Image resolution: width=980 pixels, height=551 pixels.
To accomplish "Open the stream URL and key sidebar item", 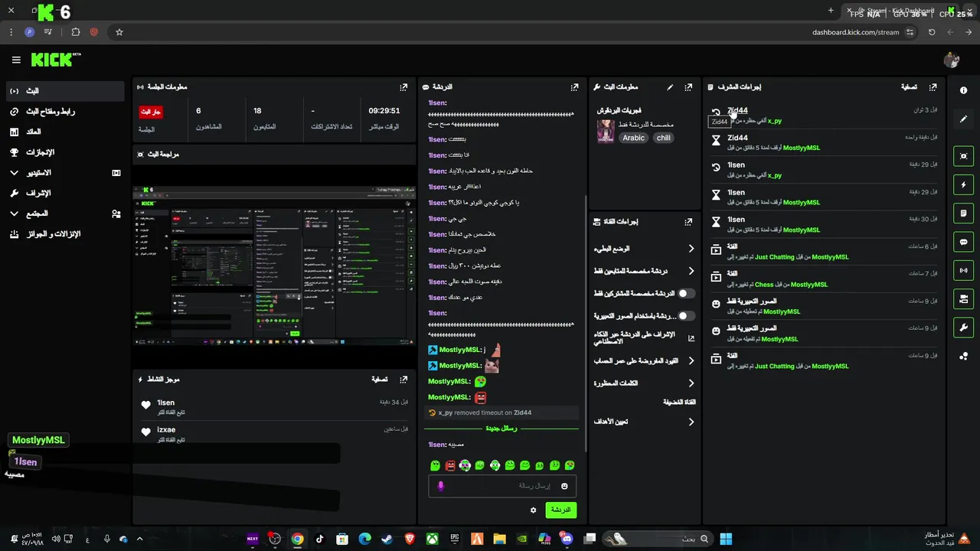I will point(64,112).
